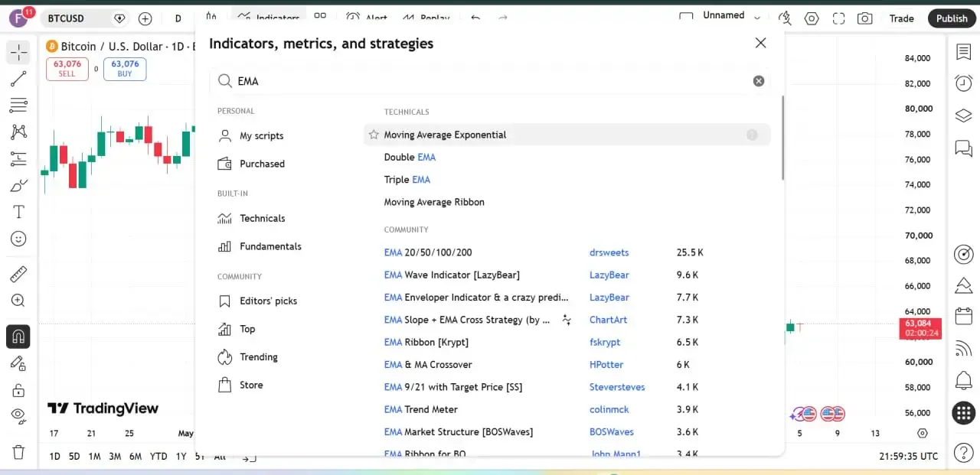This screenshot has width=980, height=475.
Task: Open the watchlist panel icon
Action: pyautogui.click(x=963, y=52)
